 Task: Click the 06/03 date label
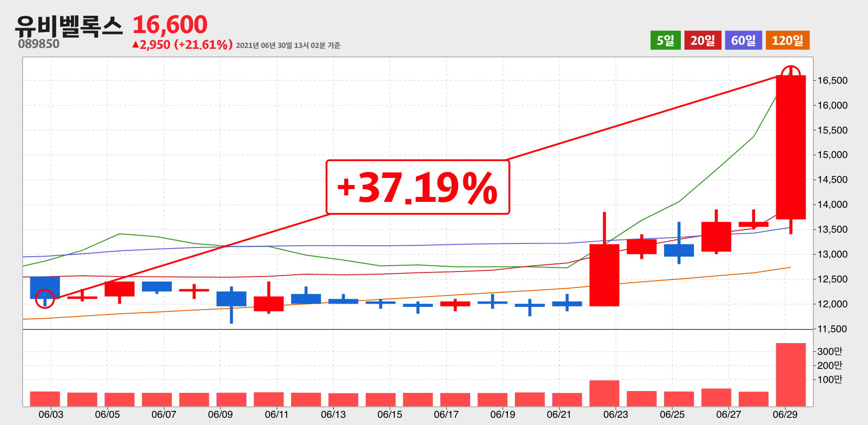pos(51,414)
